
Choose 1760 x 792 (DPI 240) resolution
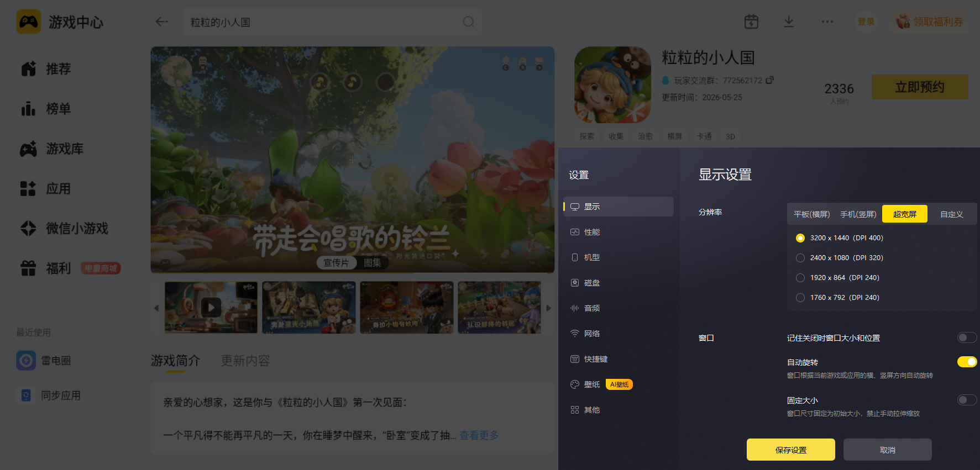800,298
